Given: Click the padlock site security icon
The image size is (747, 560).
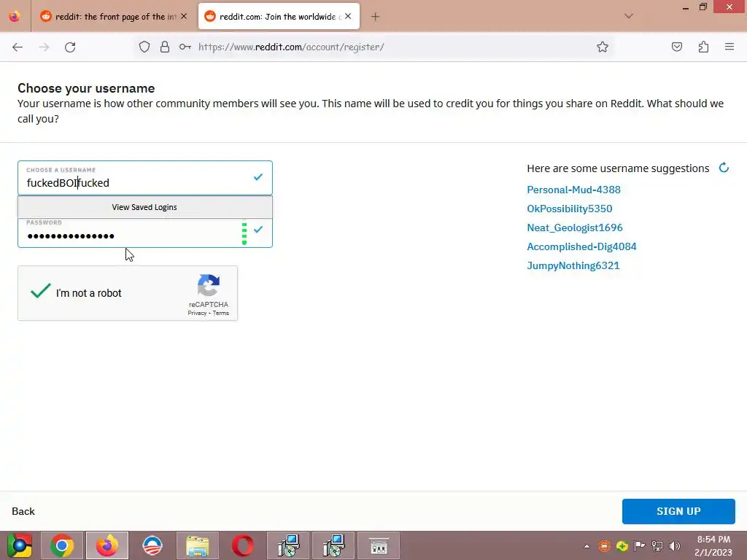Looking at the screenshot, I should [165, 47].
